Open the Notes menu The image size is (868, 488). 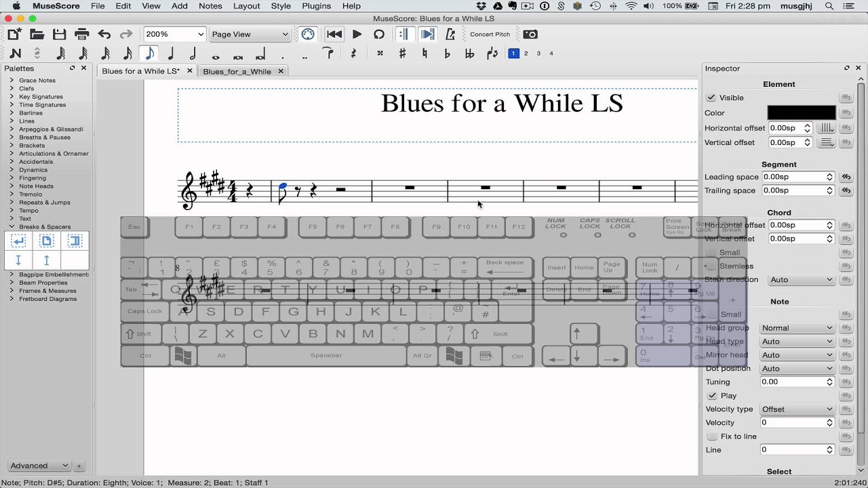(210, 6)
